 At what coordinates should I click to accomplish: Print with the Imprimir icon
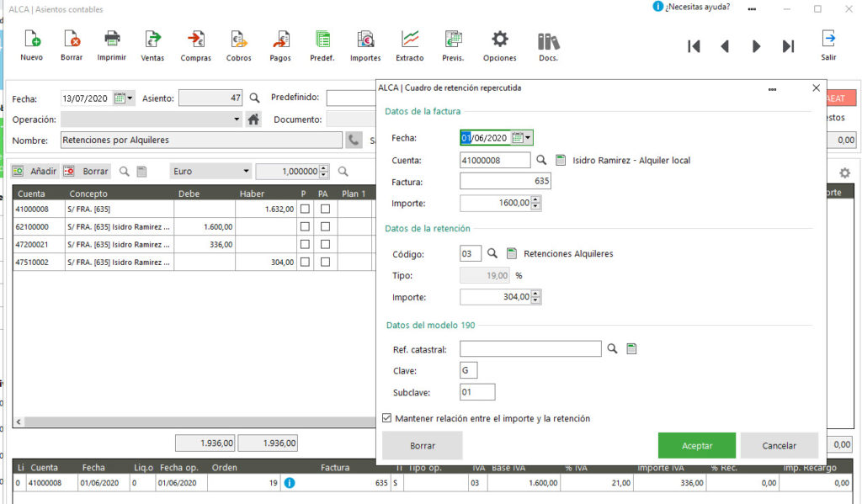pos(112,45)
